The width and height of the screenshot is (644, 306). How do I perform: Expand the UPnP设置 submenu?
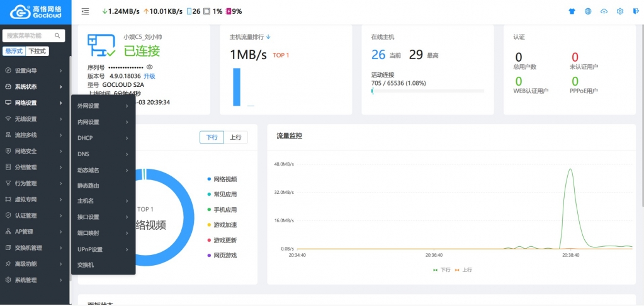103,249
